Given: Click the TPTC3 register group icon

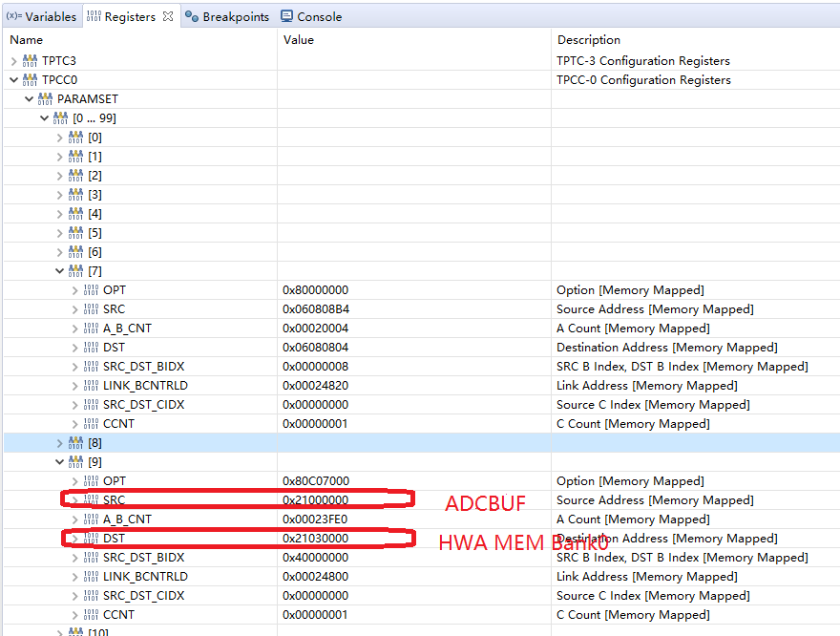Looking at the screenshot, I should coord(30,60).
